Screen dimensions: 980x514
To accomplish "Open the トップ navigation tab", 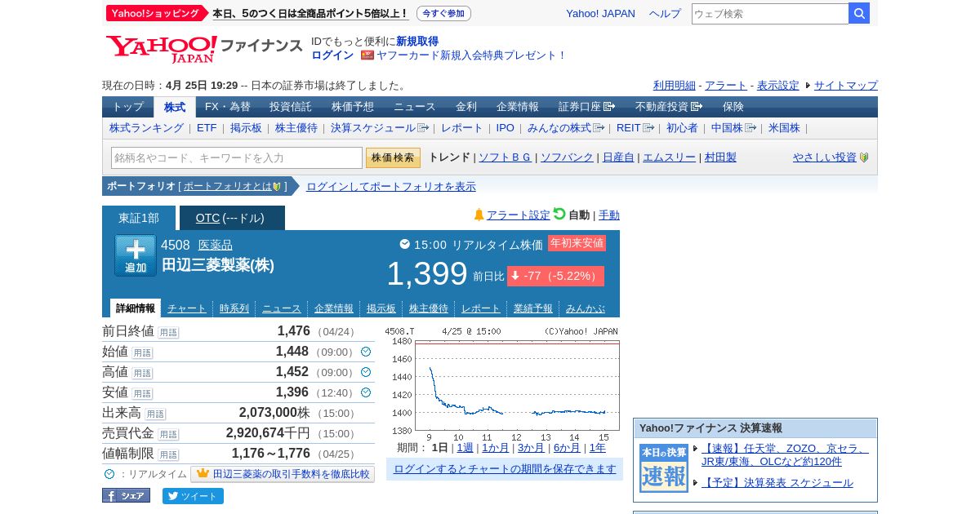I will 128,107.
